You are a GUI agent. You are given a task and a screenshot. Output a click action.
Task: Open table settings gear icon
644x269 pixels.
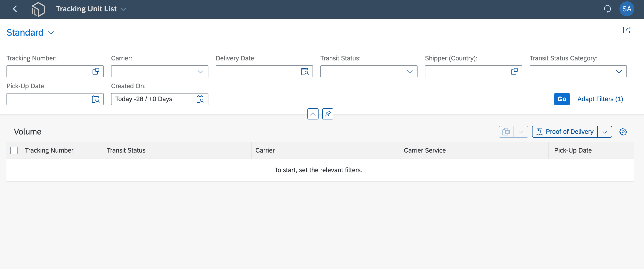623,132
